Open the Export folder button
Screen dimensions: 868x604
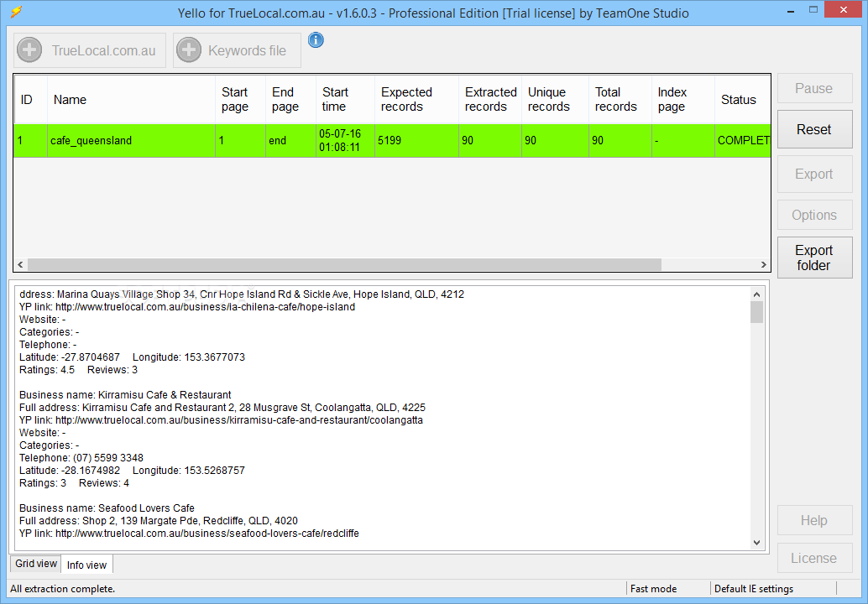(x=814, y=258)
